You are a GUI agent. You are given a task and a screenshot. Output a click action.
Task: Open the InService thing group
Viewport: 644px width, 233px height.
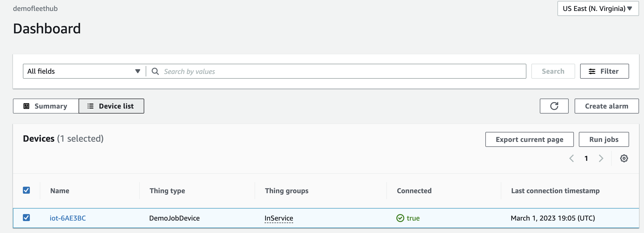pos(279,218)
